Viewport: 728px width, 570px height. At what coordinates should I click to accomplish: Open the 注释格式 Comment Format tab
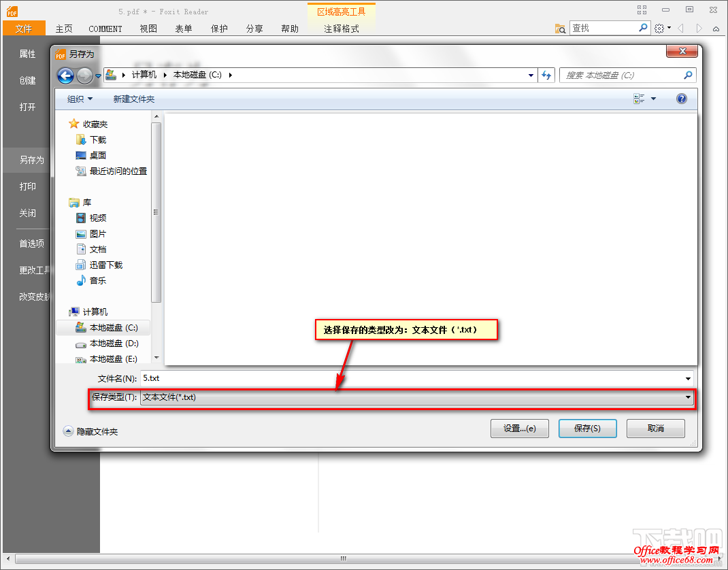(342, 29)
